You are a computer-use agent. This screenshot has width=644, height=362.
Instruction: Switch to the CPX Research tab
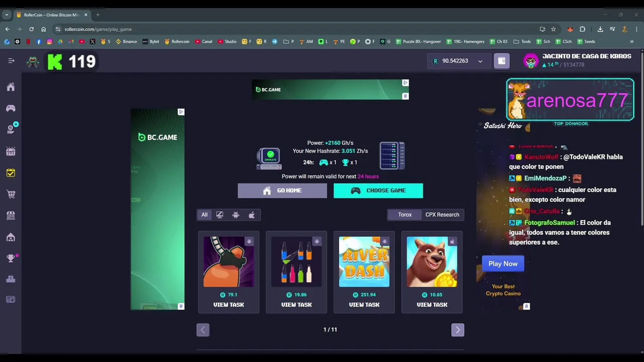click(442, 215)
